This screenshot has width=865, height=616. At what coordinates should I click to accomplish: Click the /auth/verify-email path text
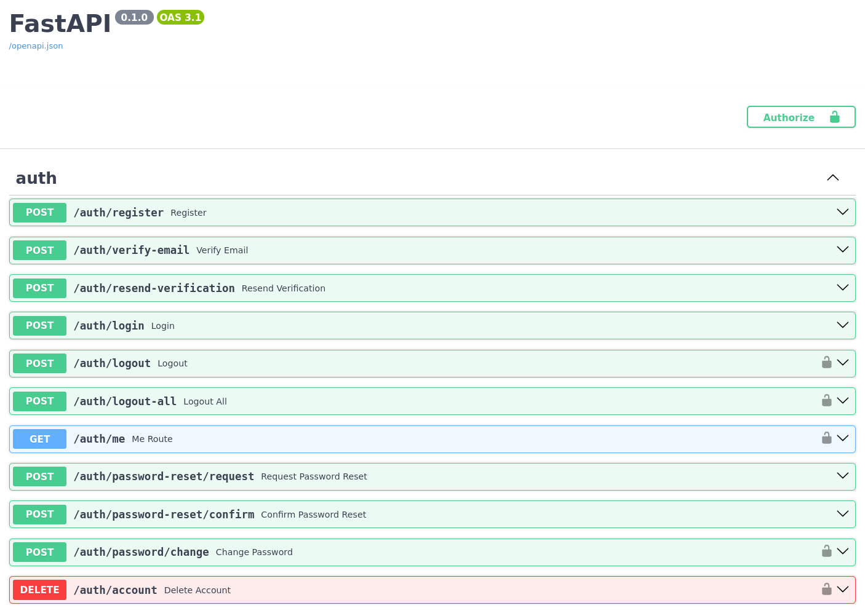click(x=132, y=250)
